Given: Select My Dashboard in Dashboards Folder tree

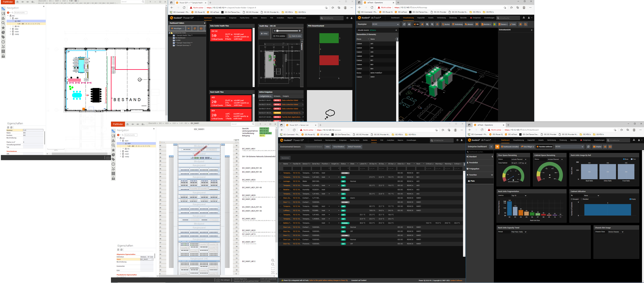Looking at the screenshot, I should (x=180, y=38).
